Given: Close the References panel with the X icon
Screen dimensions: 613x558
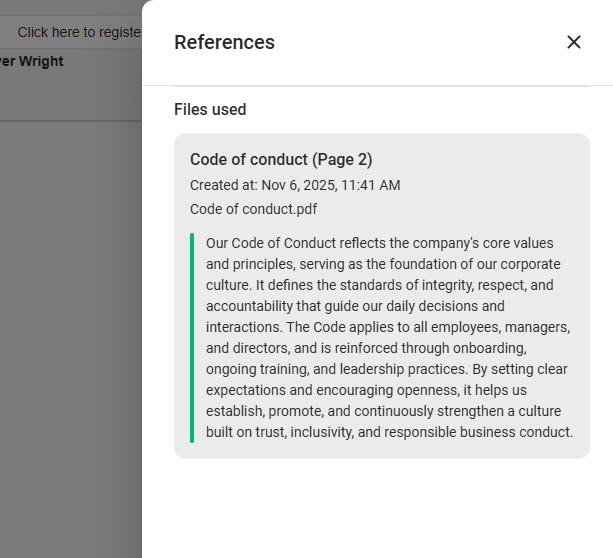Looking at the screenshot, I should 574,42.
